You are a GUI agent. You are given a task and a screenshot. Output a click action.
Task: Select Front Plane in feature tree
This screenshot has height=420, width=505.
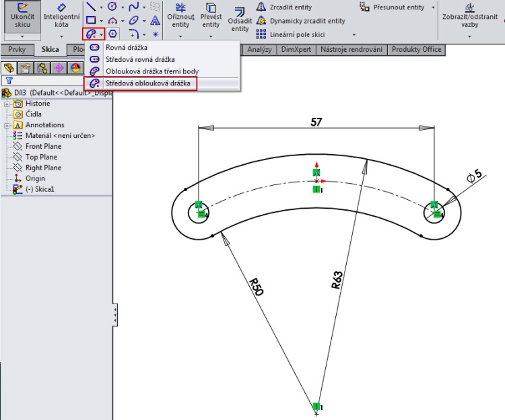[37, 147]
